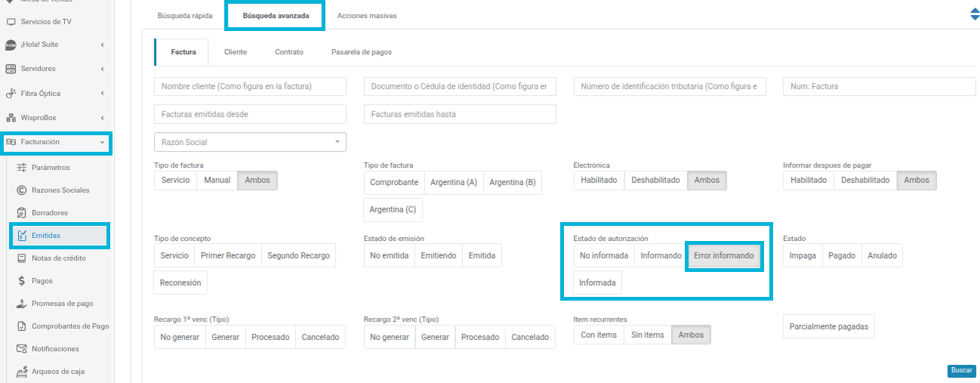Image resolution: width=980 pixels, height=383 pixels.
Task: Focus the Documento o Cédula de identidad field
Action: [x=460, y=86]
